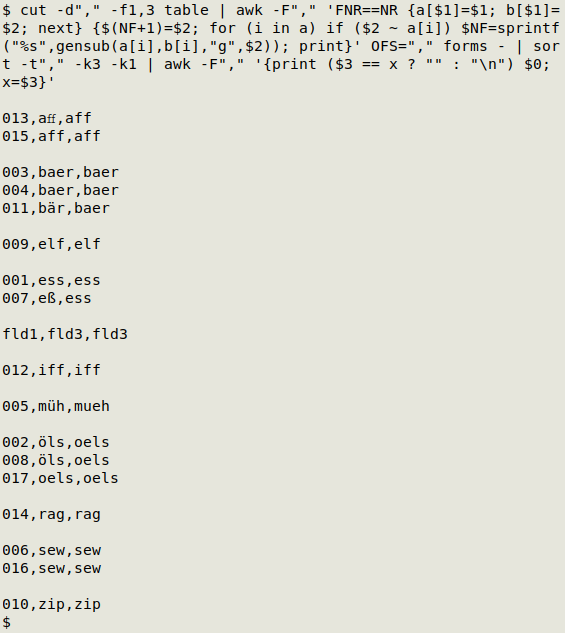
Task: Click the line 006,sew,sew
Action: (x=51, y=550)
